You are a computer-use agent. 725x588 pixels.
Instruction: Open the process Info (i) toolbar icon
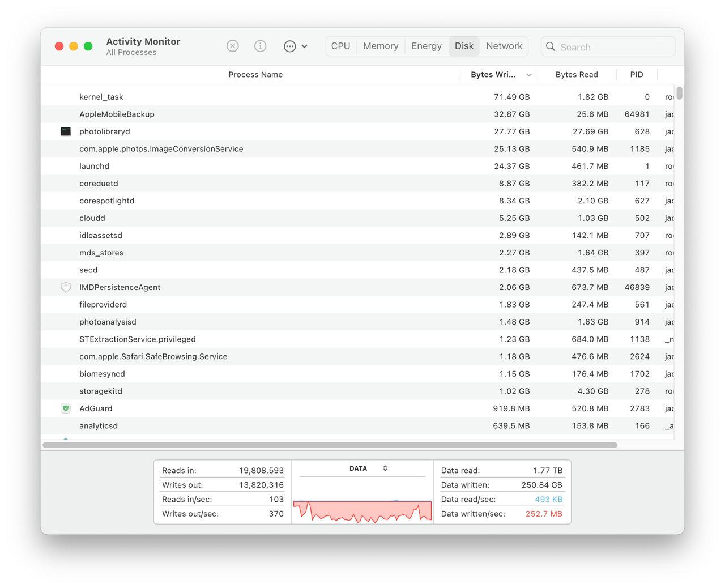(x=260, y=46)
